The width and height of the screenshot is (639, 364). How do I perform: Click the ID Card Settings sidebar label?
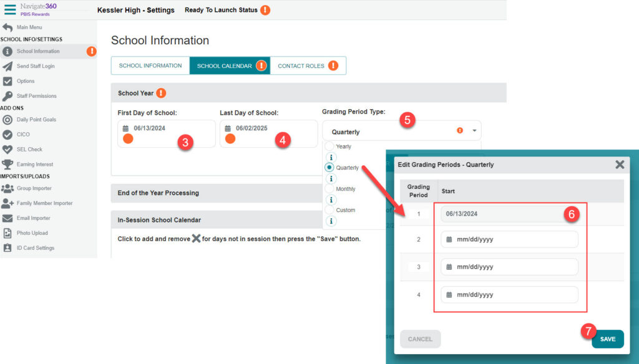36,248
